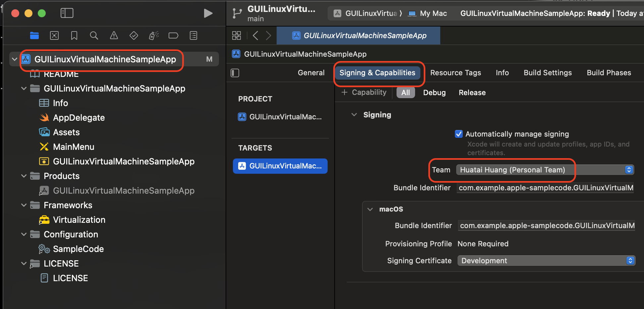644x309 pixels.
Task: Switch to the Build Phases tab
Action: coord(609,73)
